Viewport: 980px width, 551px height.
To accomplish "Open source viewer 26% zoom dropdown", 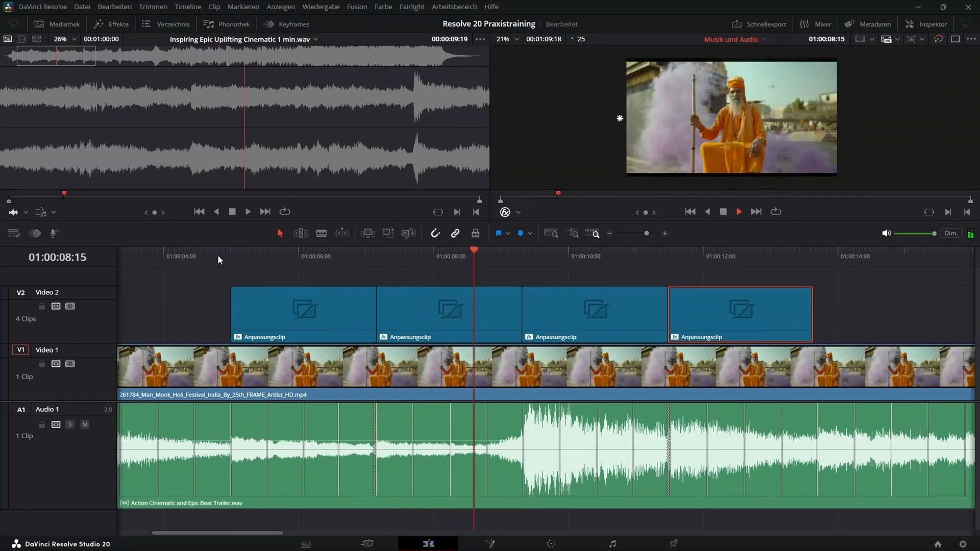I will 74,39.
